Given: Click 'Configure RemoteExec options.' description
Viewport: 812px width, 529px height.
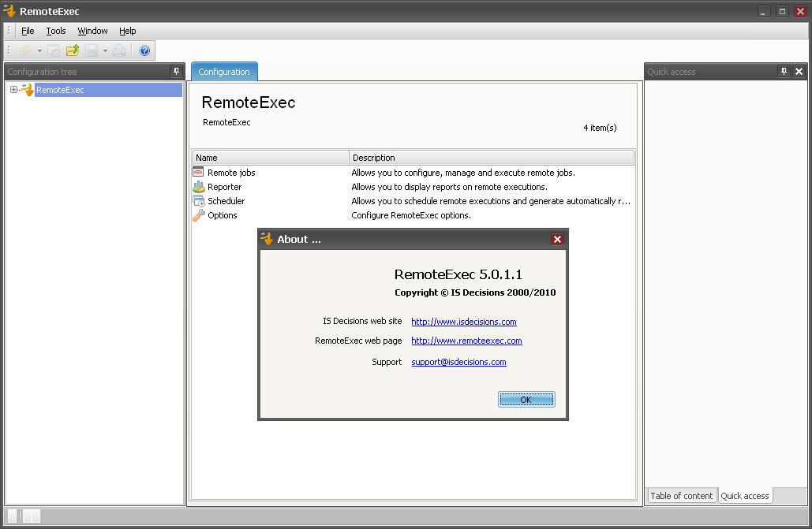Looking at the screenshot, I should [x=411, y=215].
